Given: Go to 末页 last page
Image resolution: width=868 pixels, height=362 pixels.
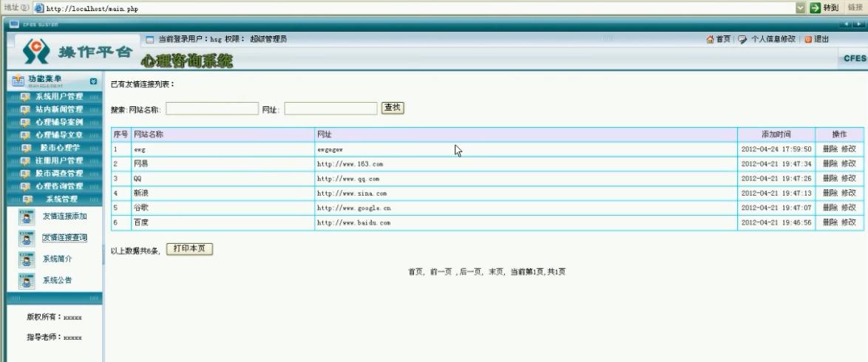Looking at the screenshot, I should 495,272.
